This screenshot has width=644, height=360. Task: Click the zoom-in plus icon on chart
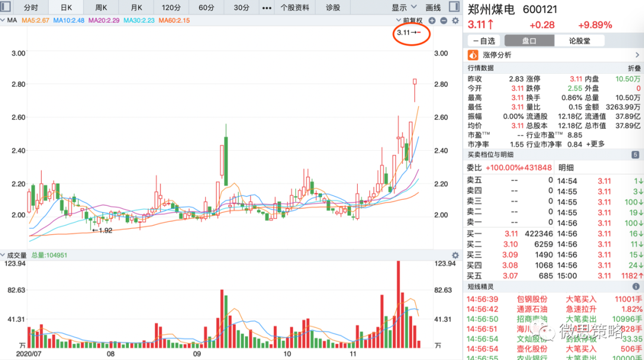pos(432,21)
